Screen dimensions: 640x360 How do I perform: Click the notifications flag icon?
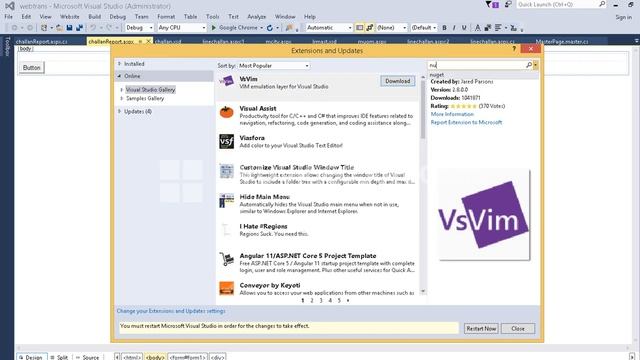(491, 4)
